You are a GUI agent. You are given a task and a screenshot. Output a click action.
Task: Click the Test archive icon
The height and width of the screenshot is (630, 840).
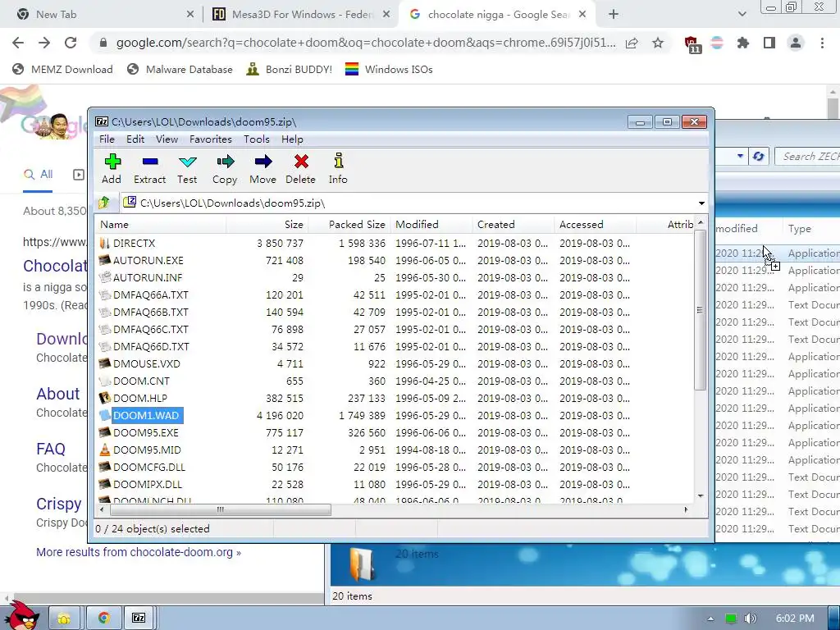[x=187, y=169]
